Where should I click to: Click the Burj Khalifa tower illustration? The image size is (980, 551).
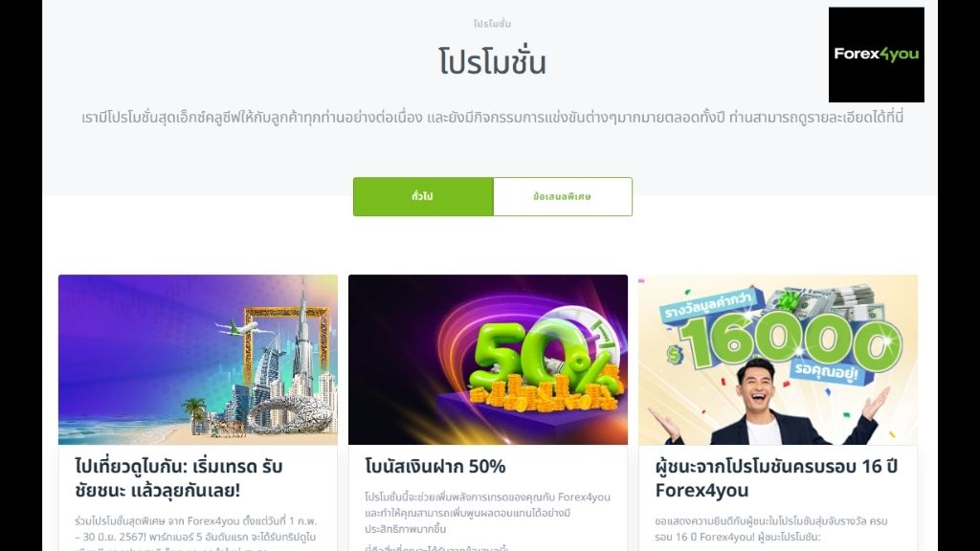pyautogui.click(x=302, y=341)
